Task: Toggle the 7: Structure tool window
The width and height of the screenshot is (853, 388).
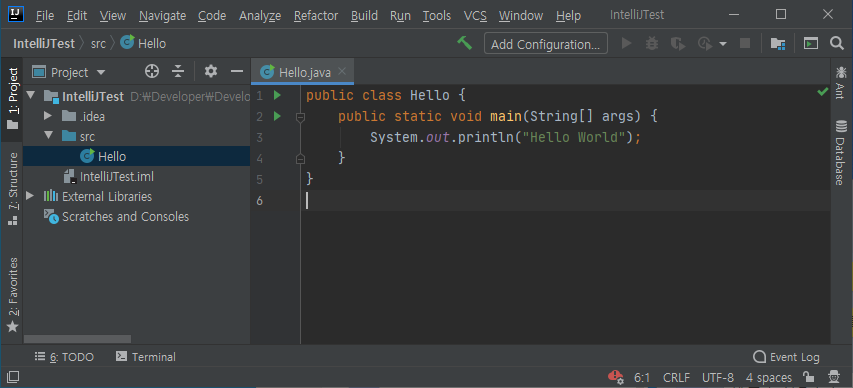Action: (x=12, y=189)
